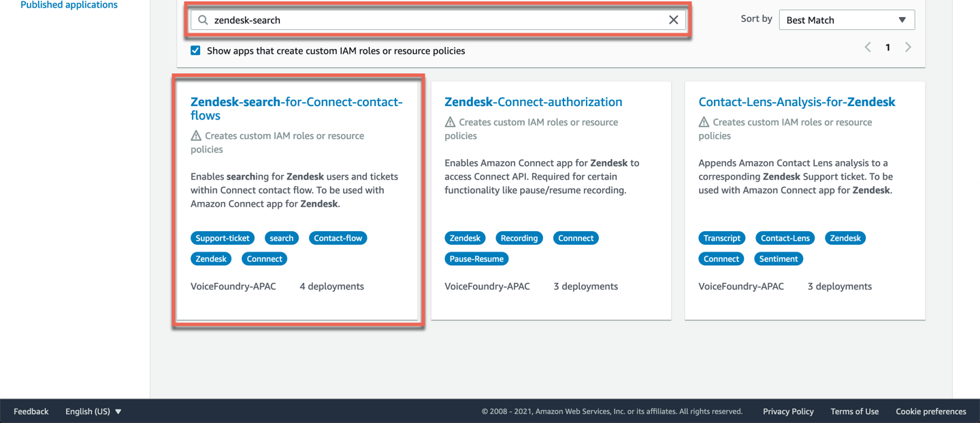Open the English (US) language selector

pos(93,411)
